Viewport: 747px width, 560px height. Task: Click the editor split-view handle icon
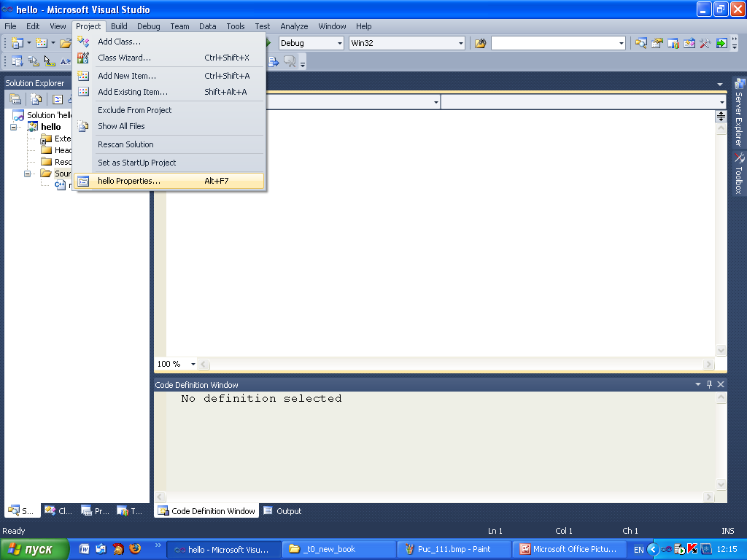(721, 116)
